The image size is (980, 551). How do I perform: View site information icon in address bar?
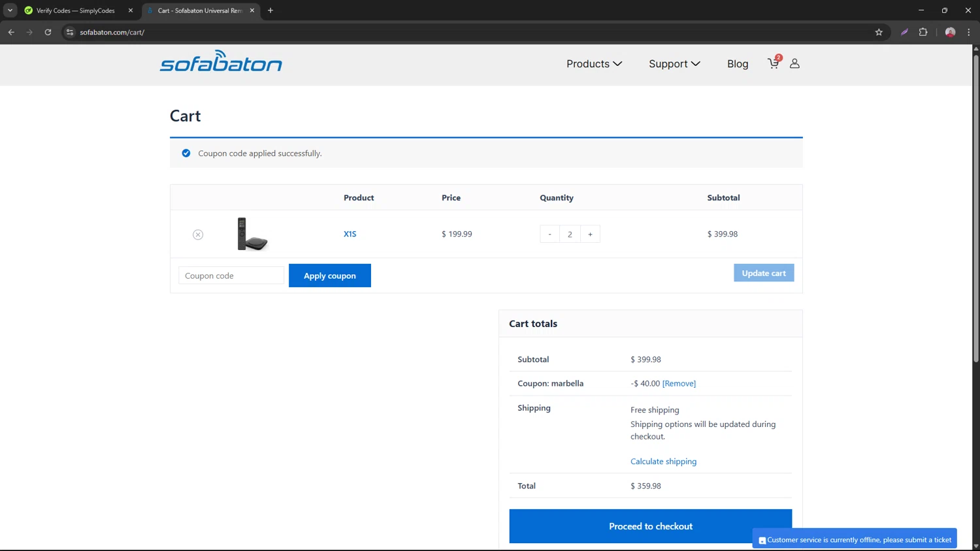coord(70,32)
